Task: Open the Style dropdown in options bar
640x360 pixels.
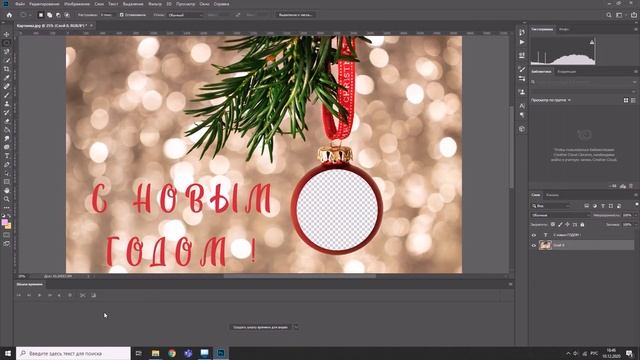Action: click(x=185, y=15)
